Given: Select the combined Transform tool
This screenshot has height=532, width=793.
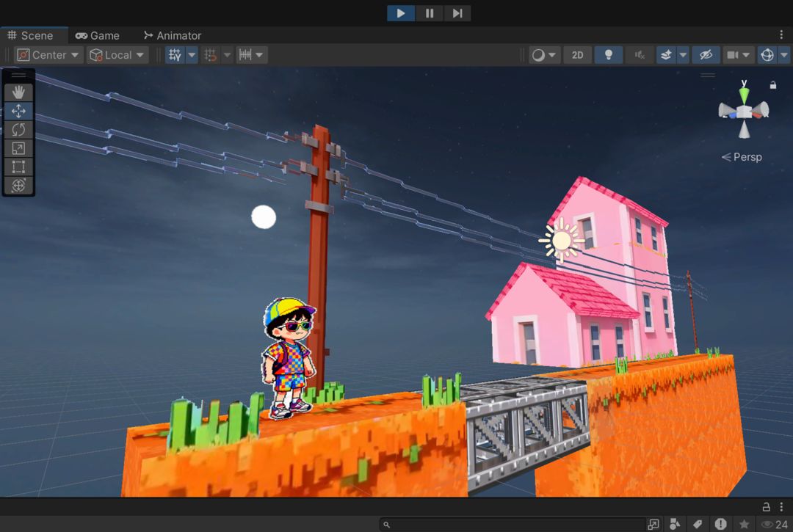Looking at the screenshot, I should [x=18, y=185].
